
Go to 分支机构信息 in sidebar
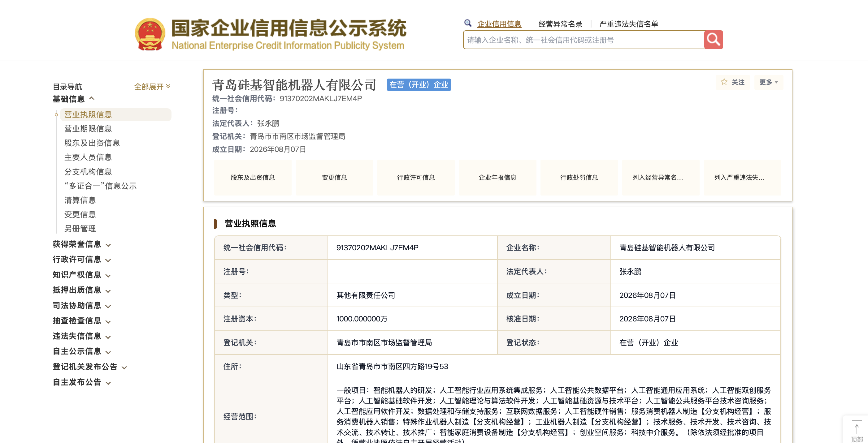pyautogui.click(x=88, y=172)
